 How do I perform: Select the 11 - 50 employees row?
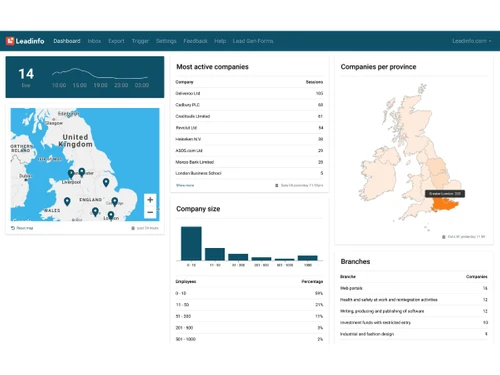(x=249, y=305)
